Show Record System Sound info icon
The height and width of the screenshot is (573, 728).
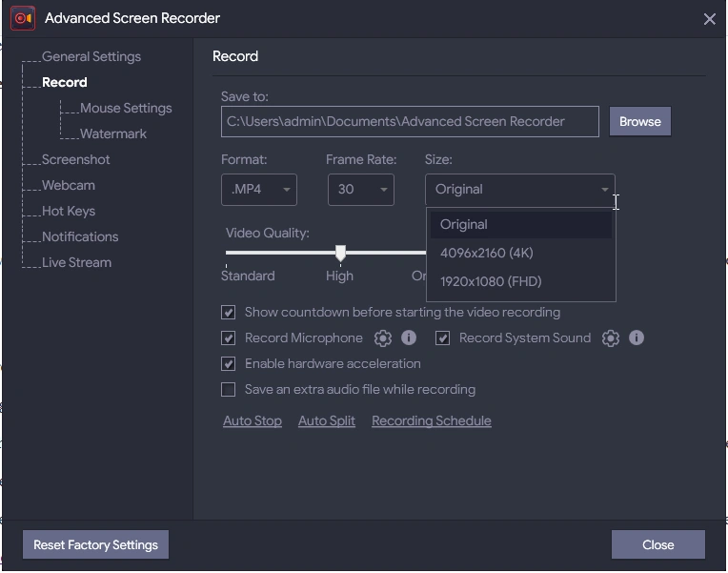637,338
